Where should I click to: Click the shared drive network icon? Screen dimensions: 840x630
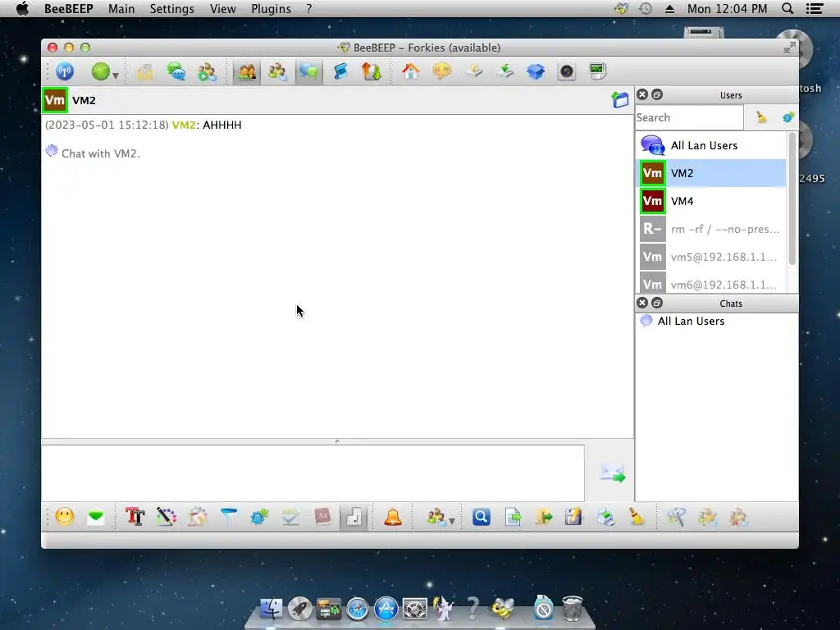click(473, 71)
